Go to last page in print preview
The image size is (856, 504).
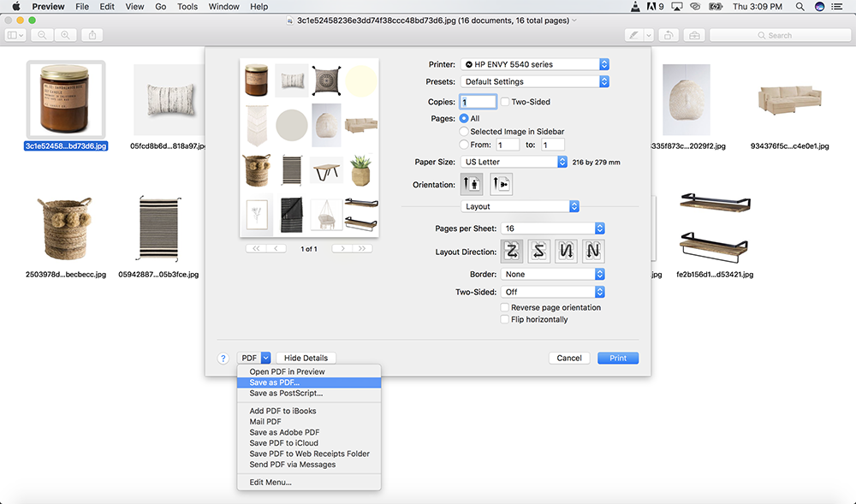[x=362, y=248]
